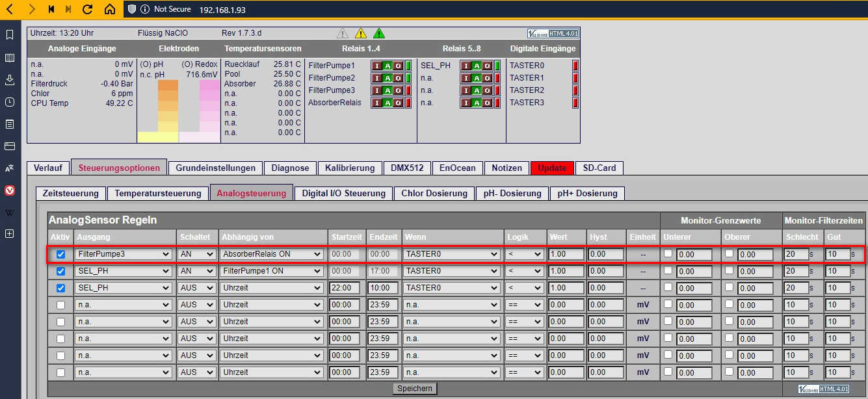868x399 pixels.
Task: Click the green status triangle icon
Action: (379, 33)
